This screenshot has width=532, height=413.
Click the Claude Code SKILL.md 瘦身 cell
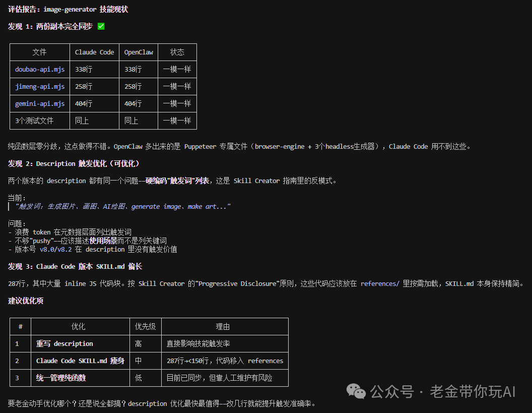80,361
